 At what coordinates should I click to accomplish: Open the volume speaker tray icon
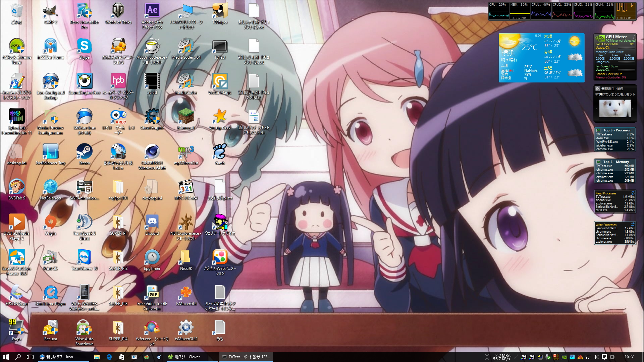point(596,357)
